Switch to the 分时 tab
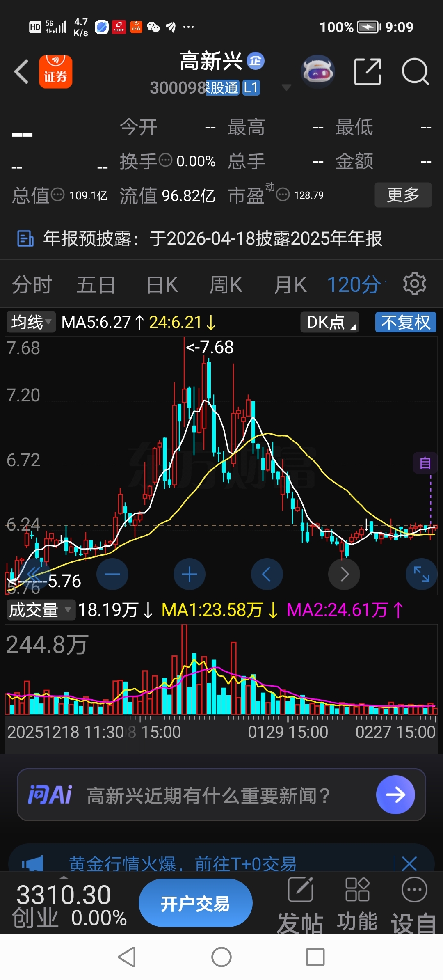 (x=32, y=284)
